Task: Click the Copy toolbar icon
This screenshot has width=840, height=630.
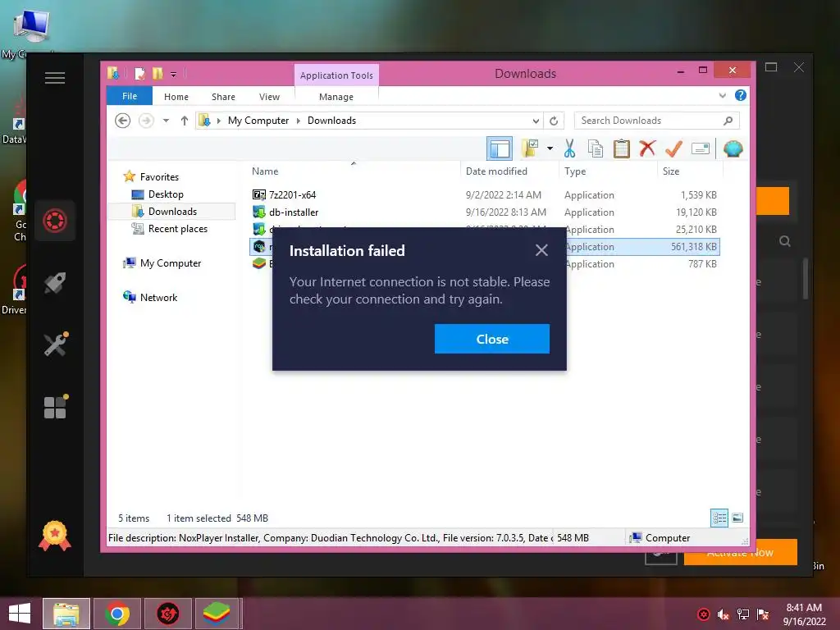Action: tap(596, 148)
